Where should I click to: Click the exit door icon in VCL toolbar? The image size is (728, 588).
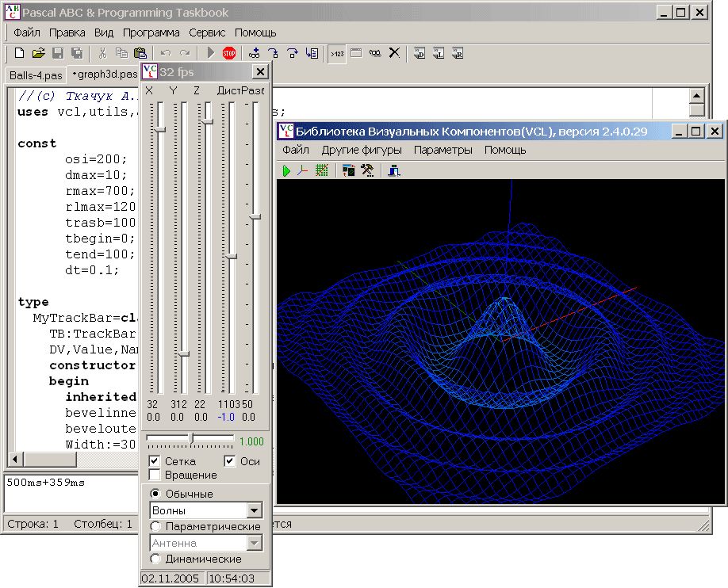394,170
